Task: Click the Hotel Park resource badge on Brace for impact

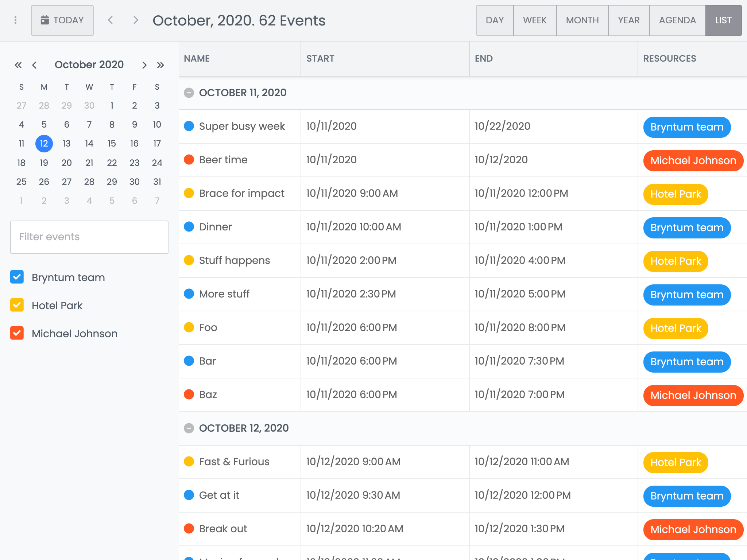Action: pyautogui.click(x=675, y=194)
